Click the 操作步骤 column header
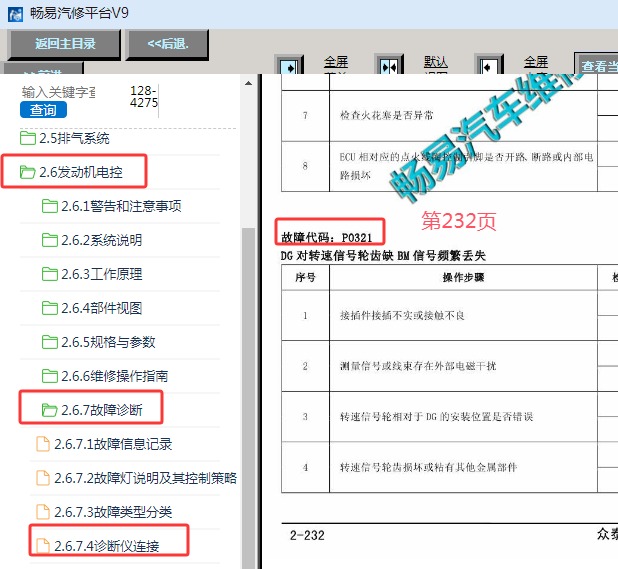Image resolution: width=618 pixels, height=569 pixels. [464, 277]
